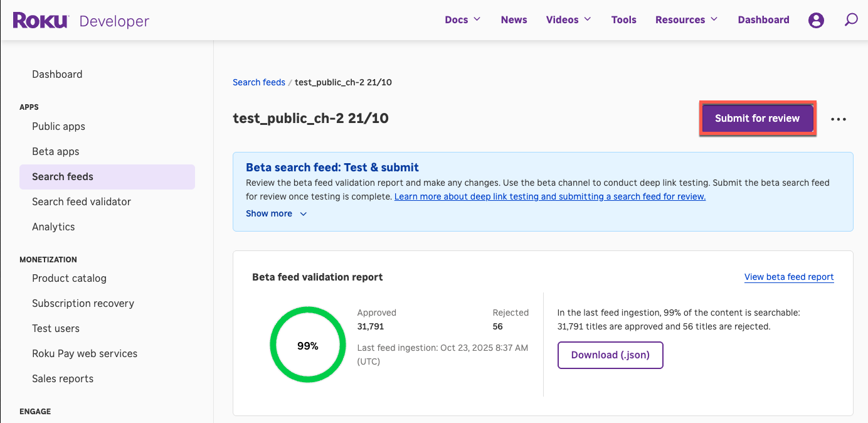The image size is (868, 423).
Task: Open the user account profile icon
Action: pos(816,19)
